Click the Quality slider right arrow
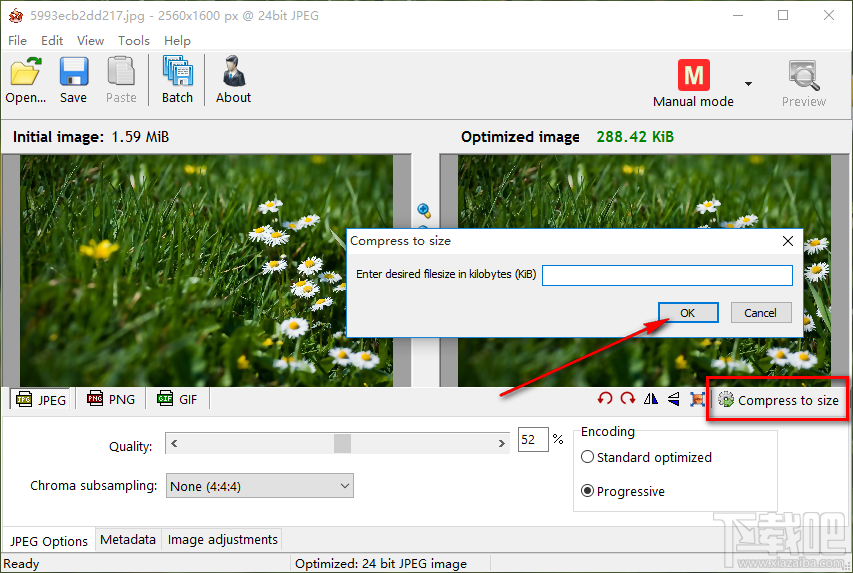 click(501, 443)
